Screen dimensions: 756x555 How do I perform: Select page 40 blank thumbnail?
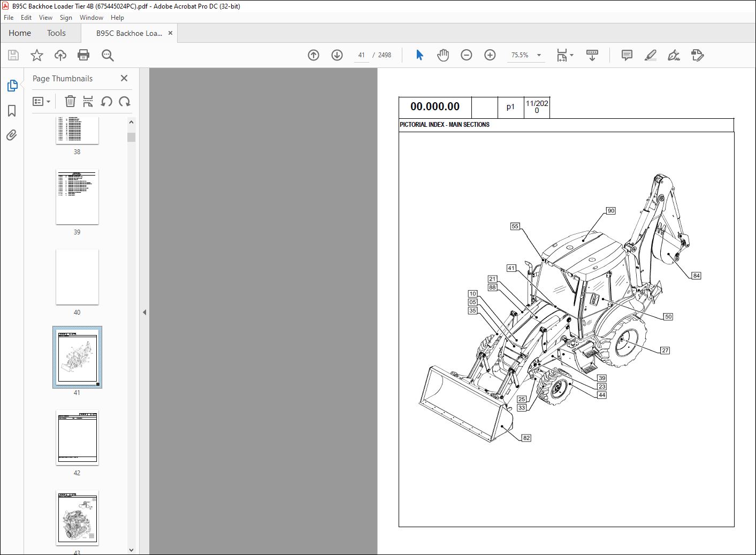point(77,277)
